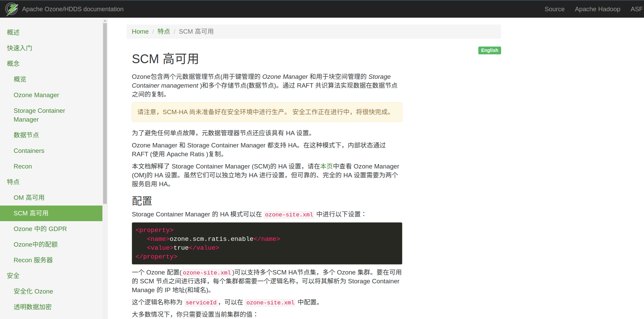This screenshot has width=644, height=319.
Task: Open Containers sidebar page
Action: pos(29,150)
